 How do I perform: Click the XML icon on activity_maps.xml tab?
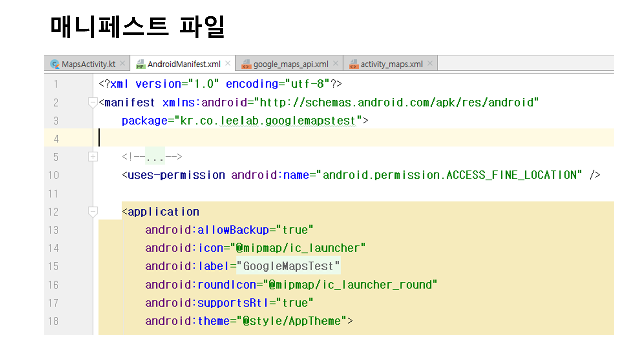tap(354, 64)
